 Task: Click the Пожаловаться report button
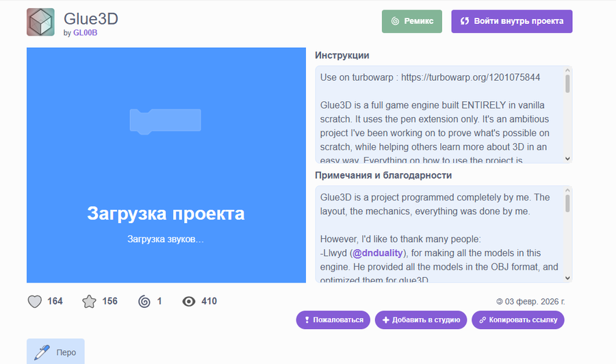point(333,320)
